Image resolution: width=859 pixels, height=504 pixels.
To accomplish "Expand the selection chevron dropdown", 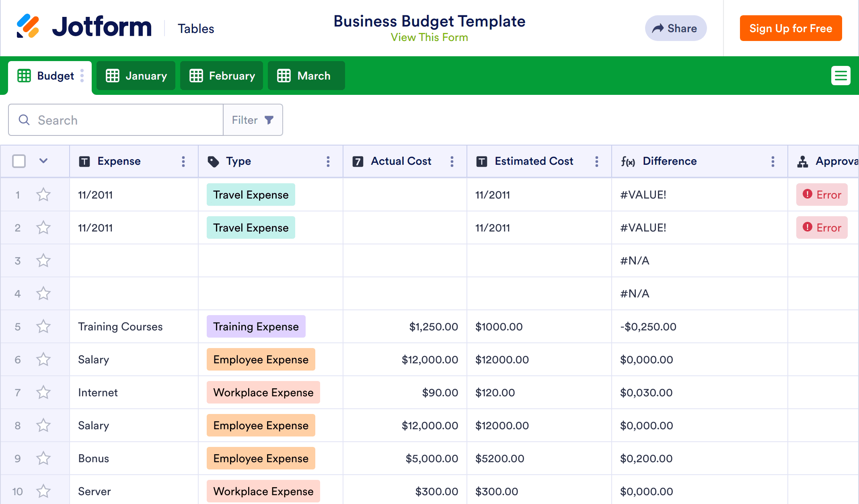I will (x=43, y=161).
